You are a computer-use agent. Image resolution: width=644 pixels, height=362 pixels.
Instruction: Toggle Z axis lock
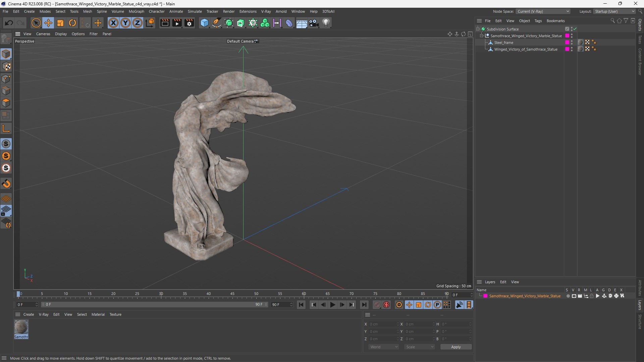pyautogui.click(x=138, y=23)
